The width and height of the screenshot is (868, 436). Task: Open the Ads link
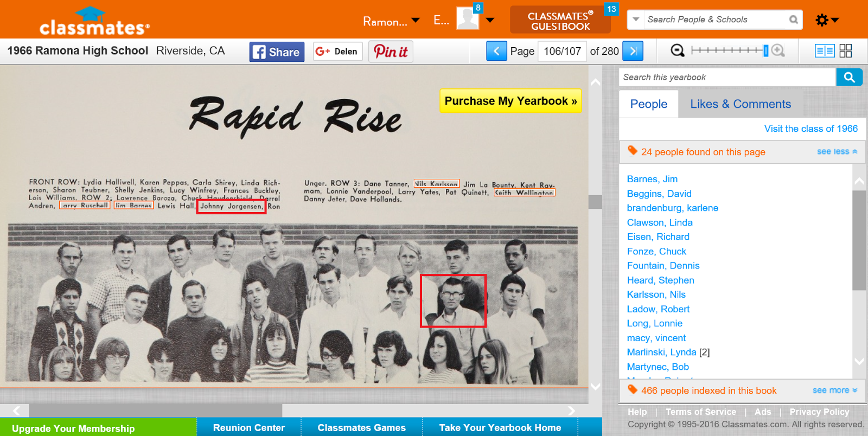(x=763, y=412)
